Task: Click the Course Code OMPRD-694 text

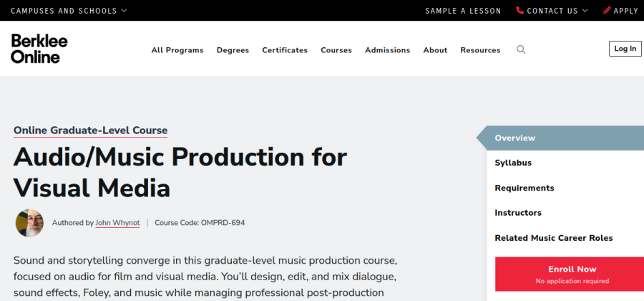Action: (x=200, y=223)
